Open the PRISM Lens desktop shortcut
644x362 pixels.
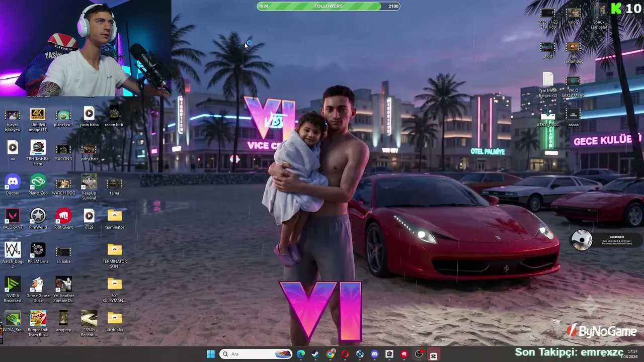[38, 252]
